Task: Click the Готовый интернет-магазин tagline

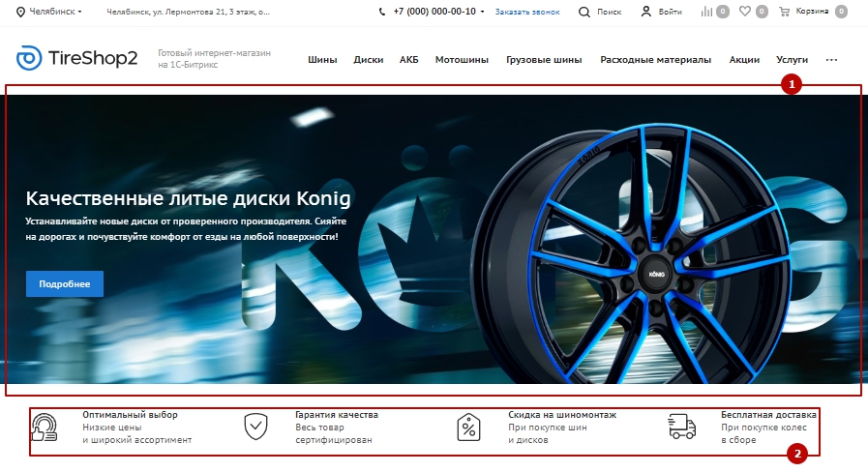Action: pyautogui.click(x=214, y=59)
